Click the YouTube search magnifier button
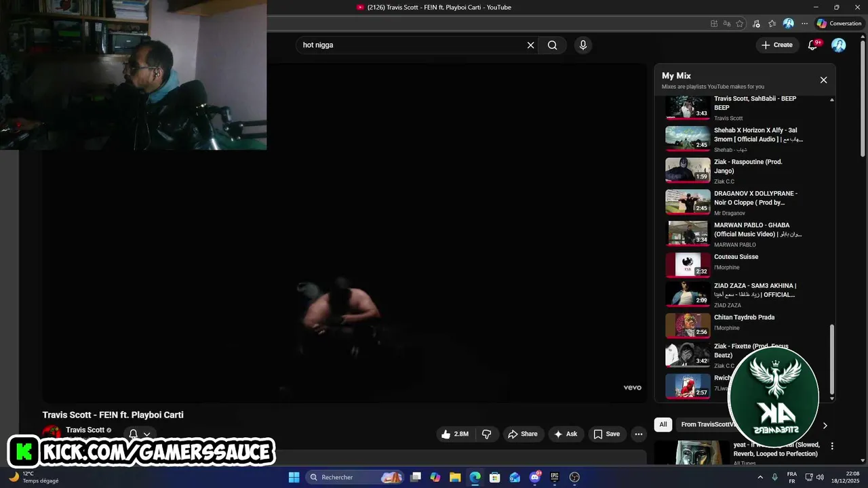 pos(553,45)
